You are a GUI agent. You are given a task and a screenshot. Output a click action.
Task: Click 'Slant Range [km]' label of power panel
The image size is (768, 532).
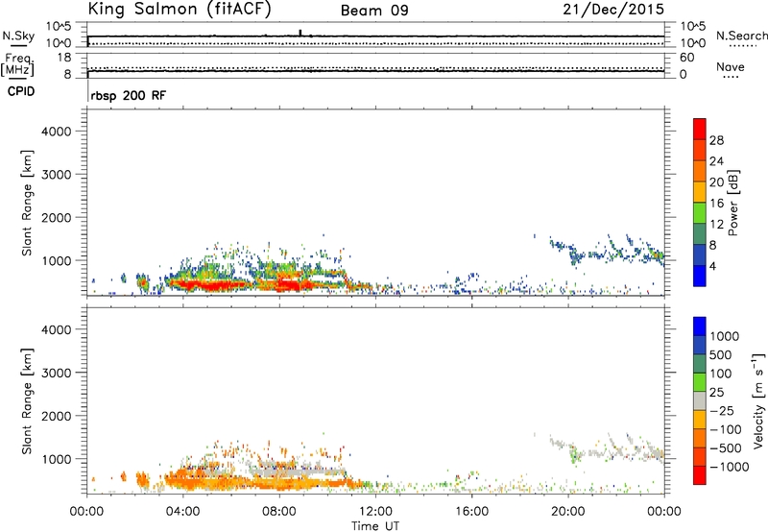click(27, 204)
